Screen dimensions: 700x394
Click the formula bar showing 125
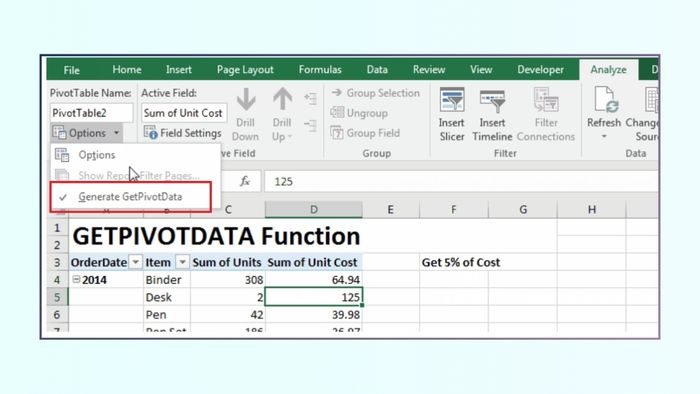tap(461, 182)
